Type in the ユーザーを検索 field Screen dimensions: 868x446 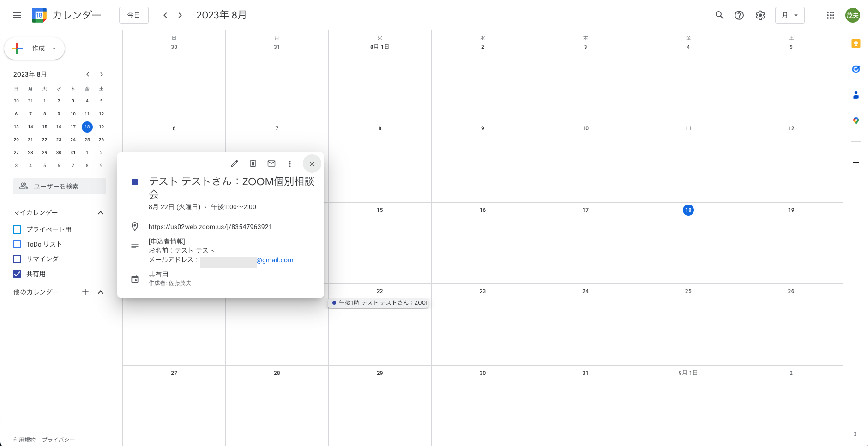[60, 186]
